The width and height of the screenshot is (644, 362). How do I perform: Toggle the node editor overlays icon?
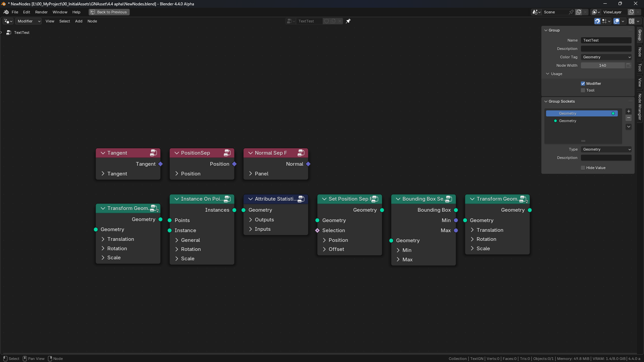pos(616,21)
